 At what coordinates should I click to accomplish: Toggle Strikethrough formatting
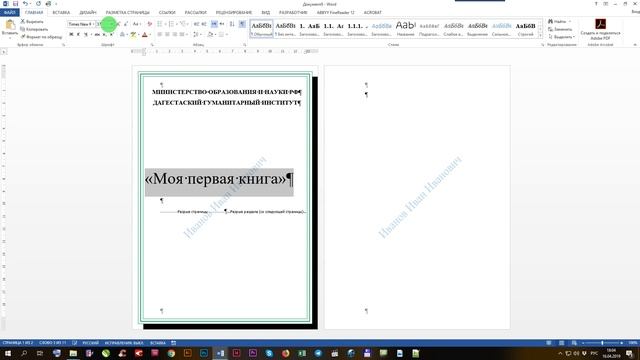(97, 35)
